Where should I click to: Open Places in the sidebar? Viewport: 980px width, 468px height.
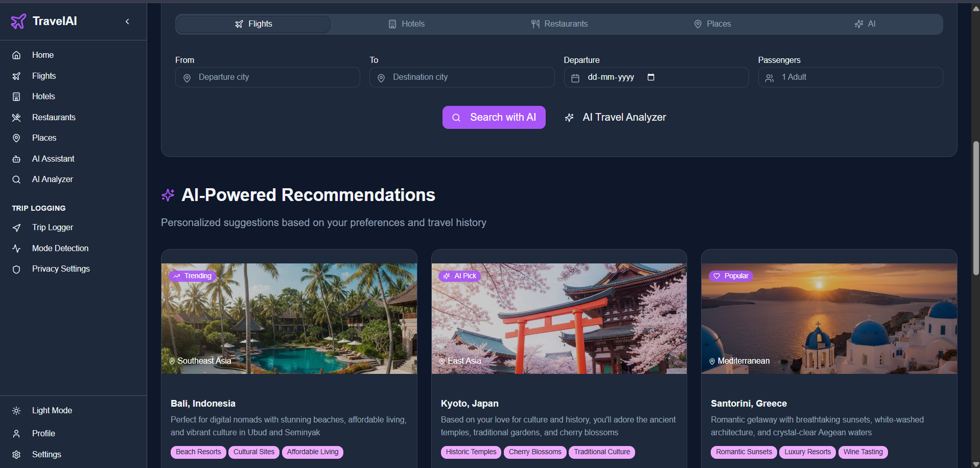pyautogui.click(x=73, y=138)
